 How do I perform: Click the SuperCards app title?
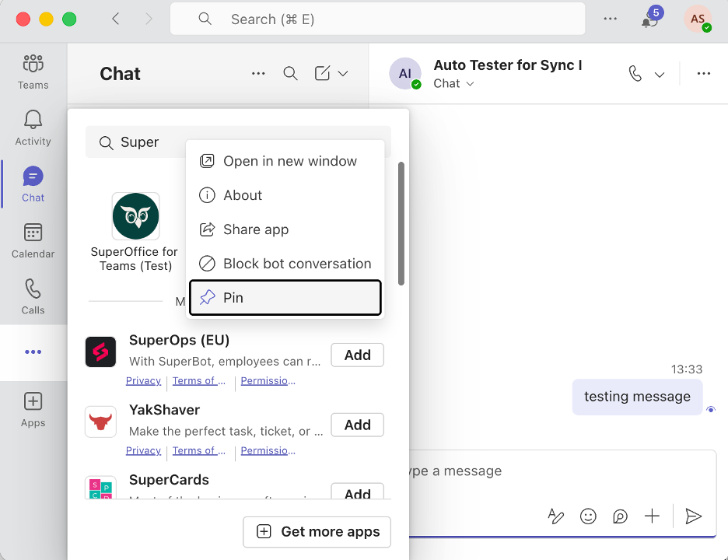tap(169, 480)
